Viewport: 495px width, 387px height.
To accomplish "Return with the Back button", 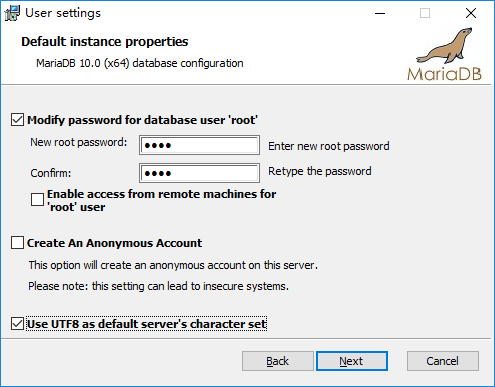I will click(278, 361).
